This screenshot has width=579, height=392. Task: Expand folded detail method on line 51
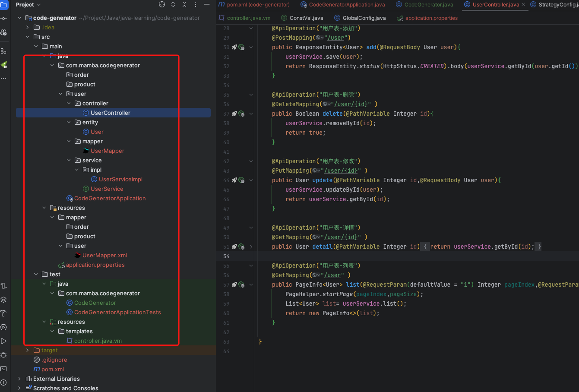click(x=251, y=247)
